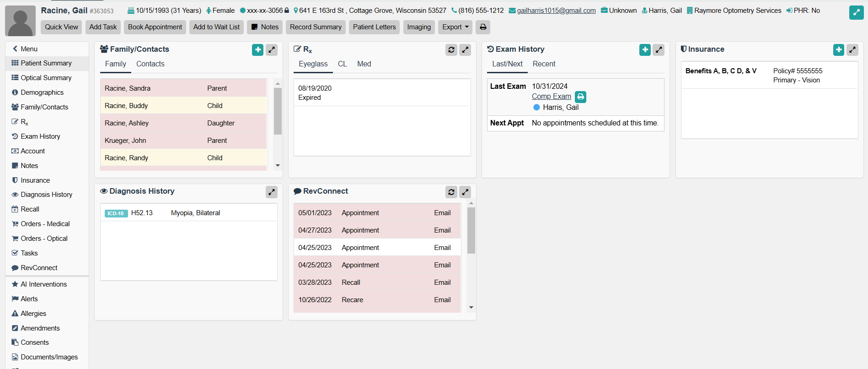Switch to Recent tab in Exam History
This screenshot has height=369, width=868.
[544, 64]
